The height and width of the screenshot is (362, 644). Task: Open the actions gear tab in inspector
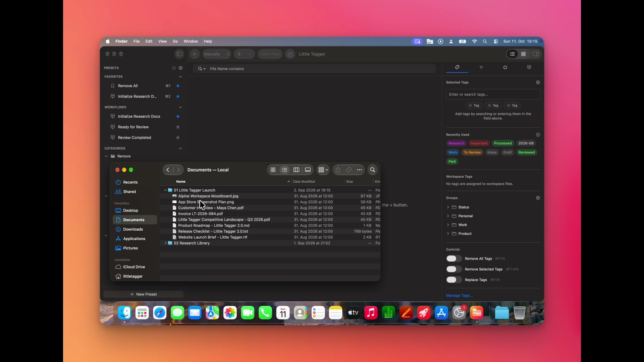(x=505, y=67)
